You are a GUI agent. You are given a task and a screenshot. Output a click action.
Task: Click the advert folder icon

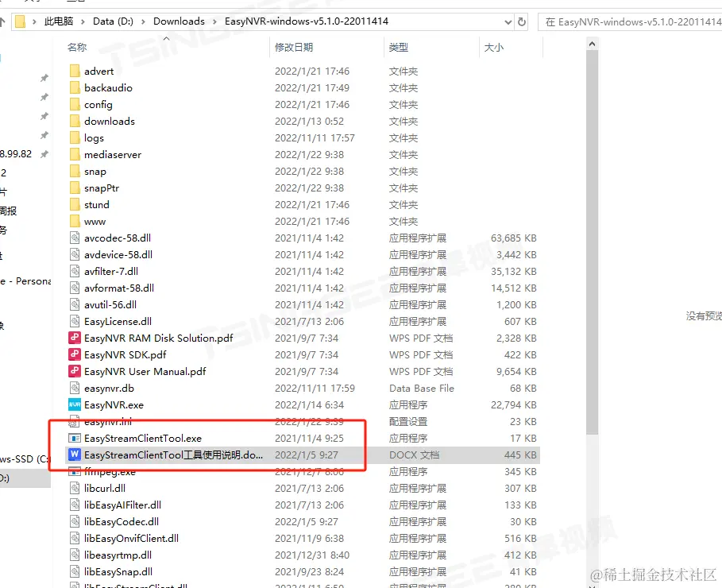75,71
